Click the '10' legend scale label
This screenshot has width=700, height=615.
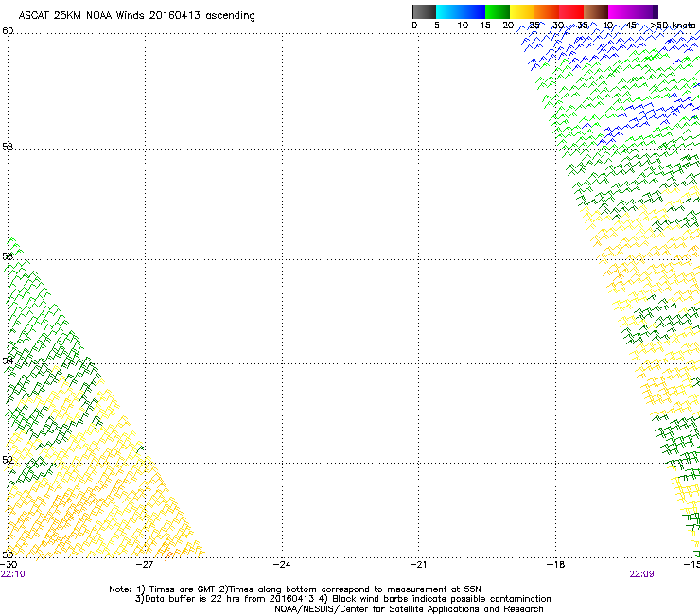[463, 26]
